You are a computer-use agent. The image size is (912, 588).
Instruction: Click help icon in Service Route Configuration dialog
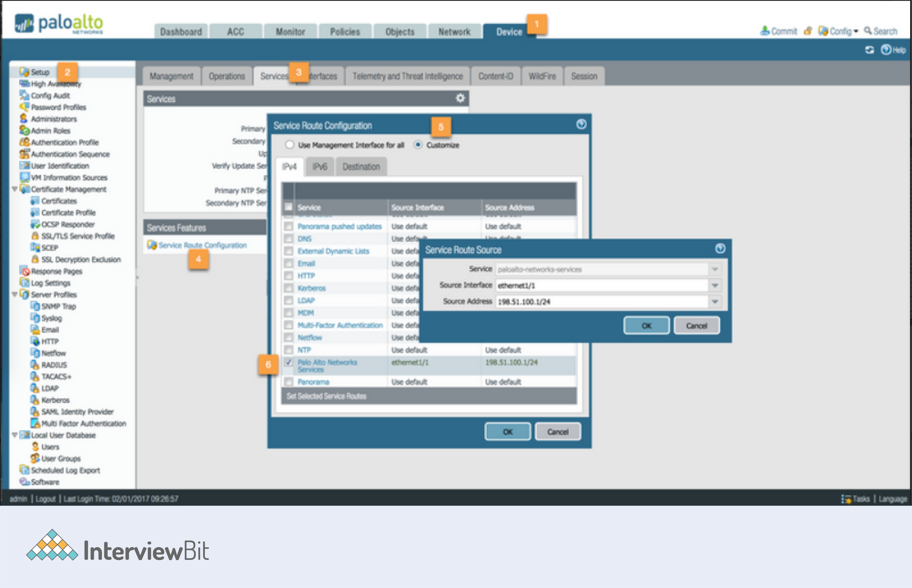[x=581, y=124]
